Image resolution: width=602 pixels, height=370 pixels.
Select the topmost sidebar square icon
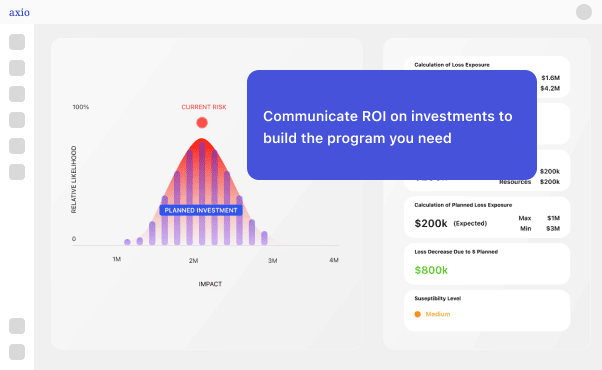point(17,42)
